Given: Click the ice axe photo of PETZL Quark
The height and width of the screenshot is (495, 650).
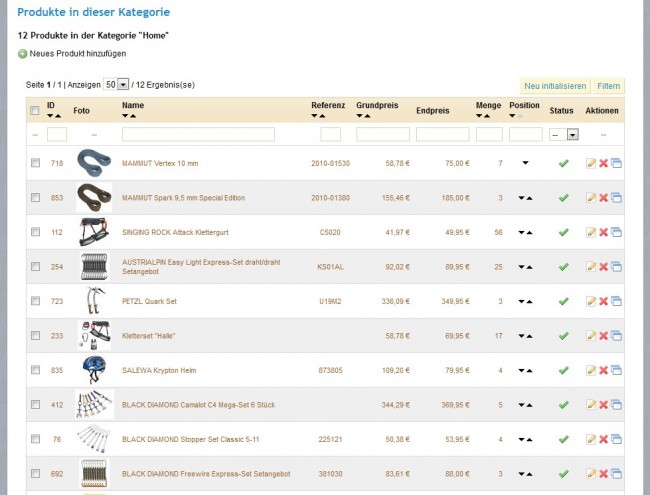Looking at the screenshot, I should click(95, 301).
